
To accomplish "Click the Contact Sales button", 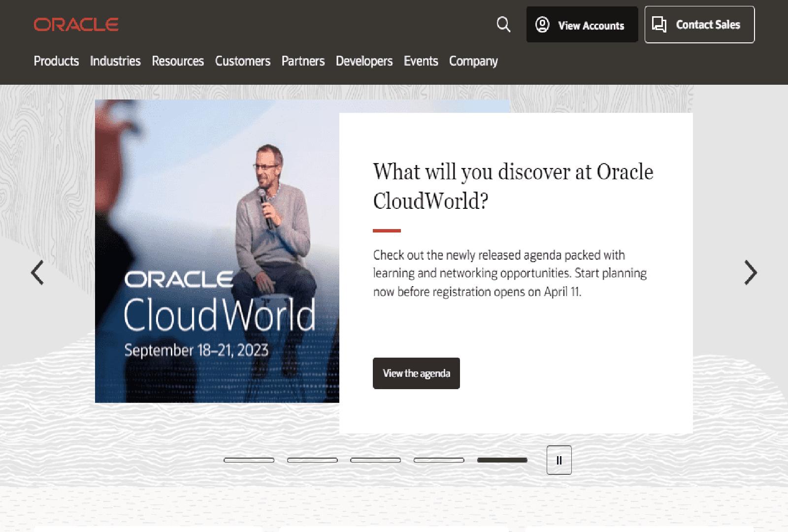I will pos(699,25).
